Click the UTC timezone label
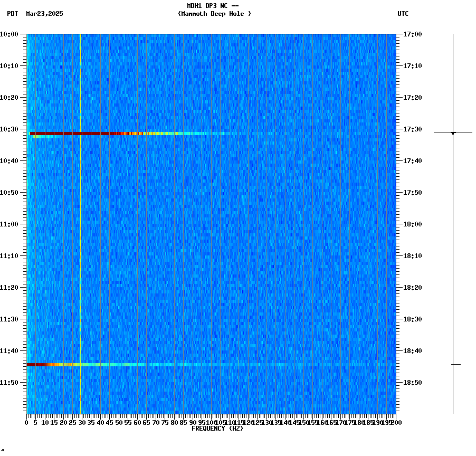The image size is (476, 456). (x=404, y=14)
